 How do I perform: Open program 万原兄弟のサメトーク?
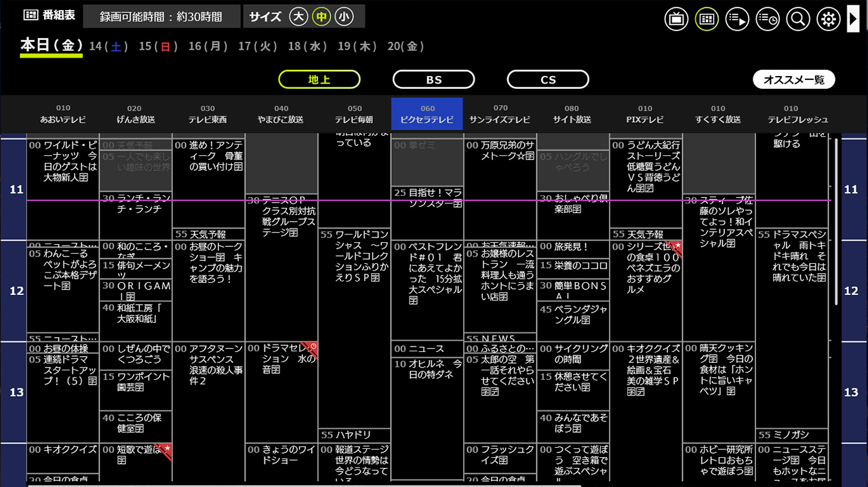(x=500, y=189)
